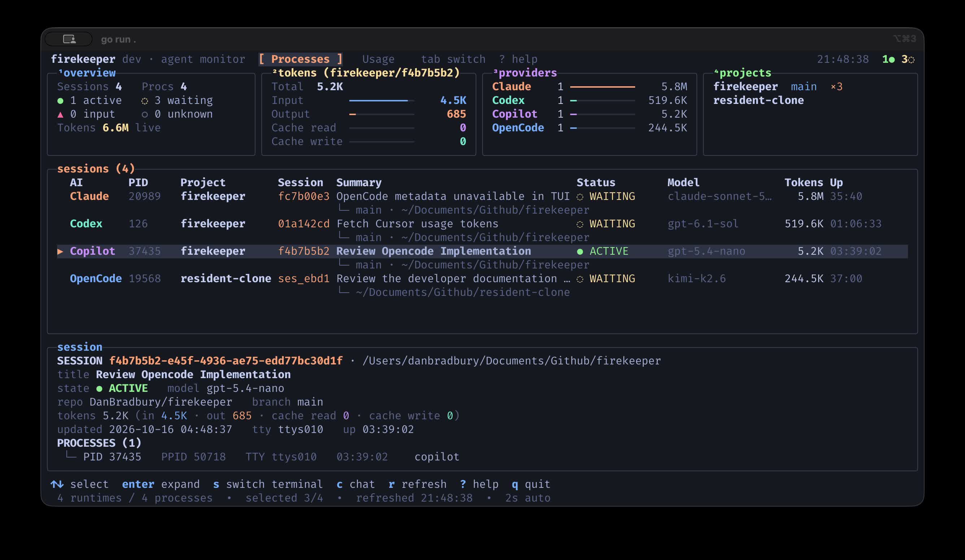The image size is (965, 560).
Task: Click the '? help' hint in header
Action: tap(518, 59)
